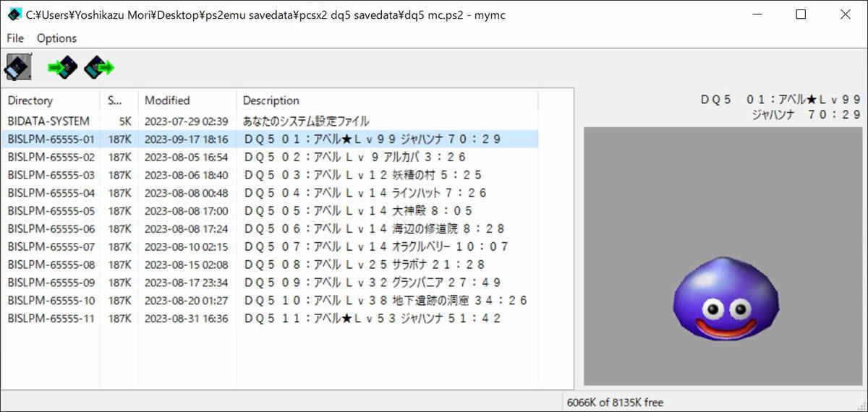Click description ending ラインハット ７：２６

365,193
